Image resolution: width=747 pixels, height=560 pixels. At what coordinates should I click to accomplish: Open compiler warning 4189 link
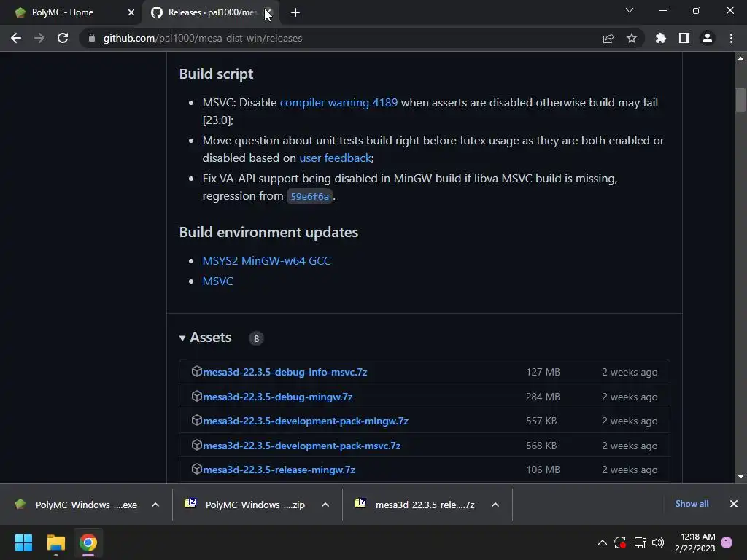pos(338,102)
